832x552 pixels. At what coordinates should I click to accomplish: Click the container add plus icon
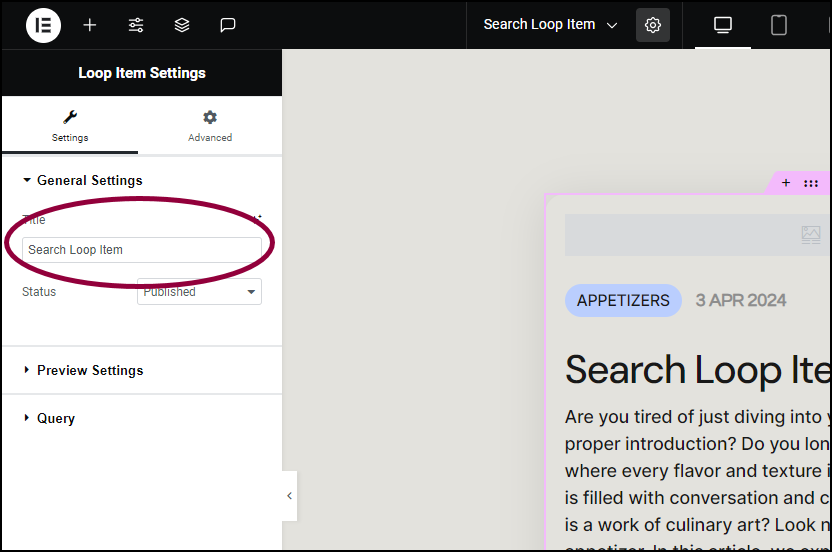click(786, 183)
